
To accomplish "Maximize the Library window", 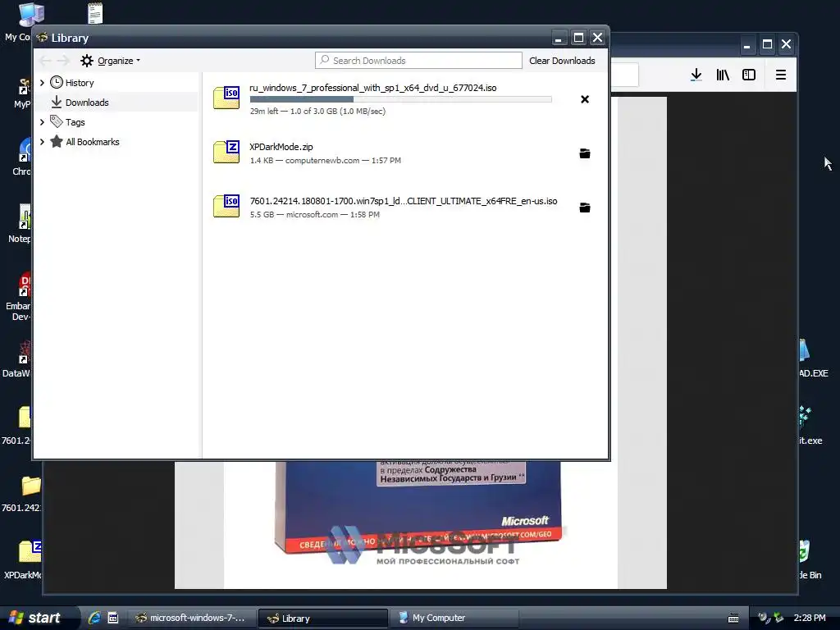I will coord(578,38).
